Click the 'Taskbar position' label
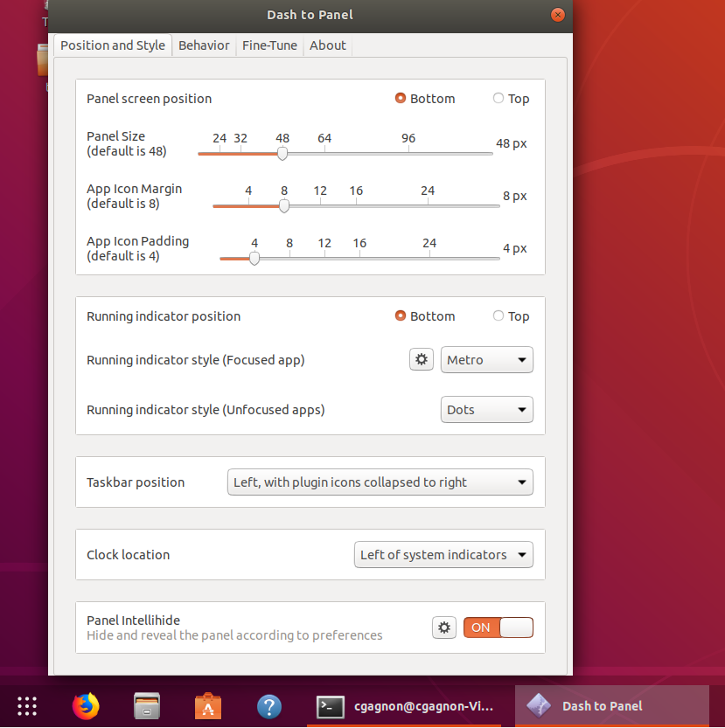Viewport: 725px width, 728px height. point(136,482)
